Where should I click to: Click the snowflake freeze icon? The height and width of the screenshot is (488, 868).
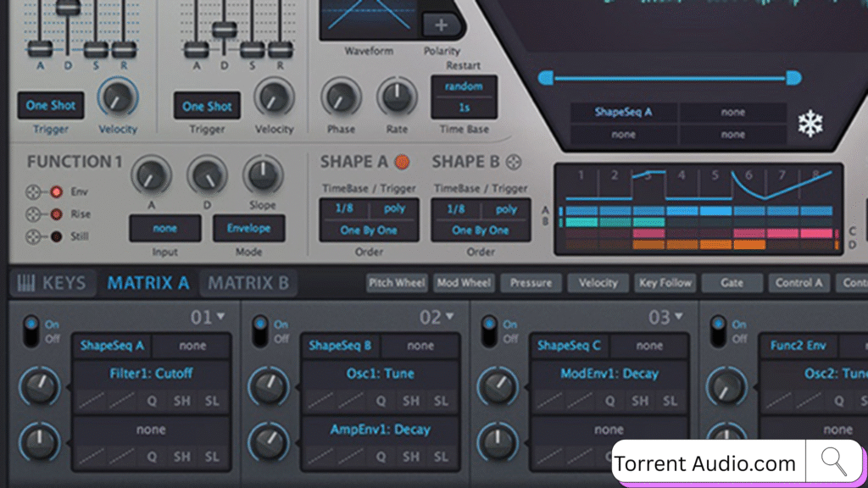810,125
